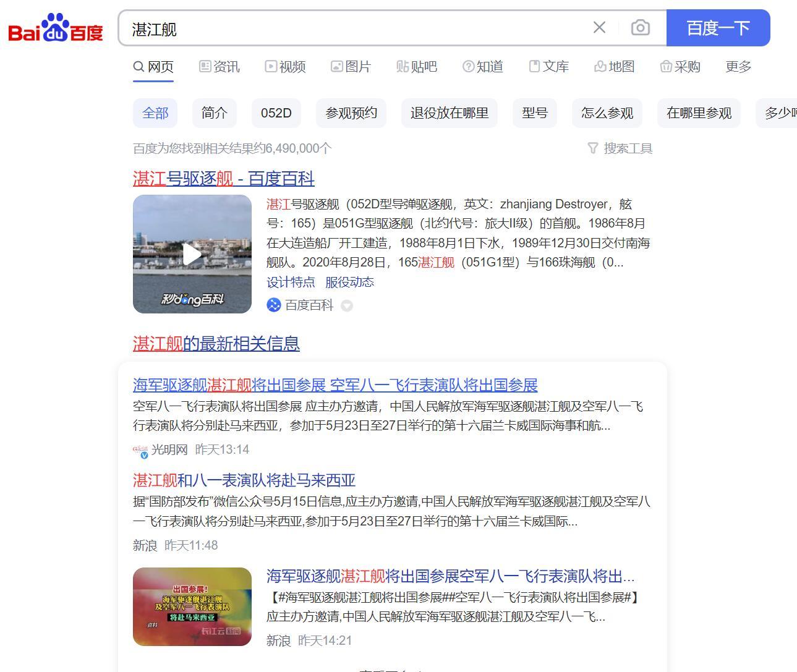Go to the 知道 tab

point(483,66)
